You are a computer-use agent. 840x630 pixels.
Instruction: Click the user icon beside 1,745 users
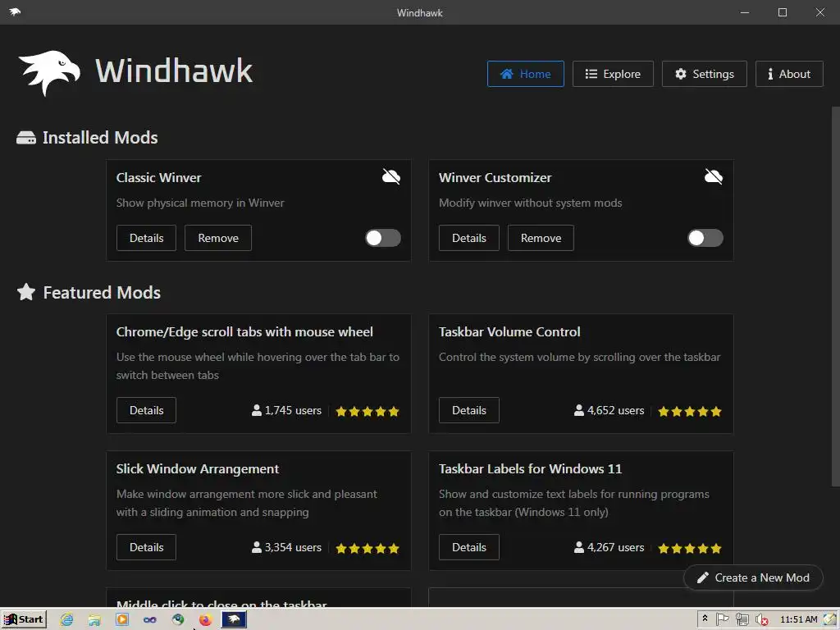coord(257,410)
